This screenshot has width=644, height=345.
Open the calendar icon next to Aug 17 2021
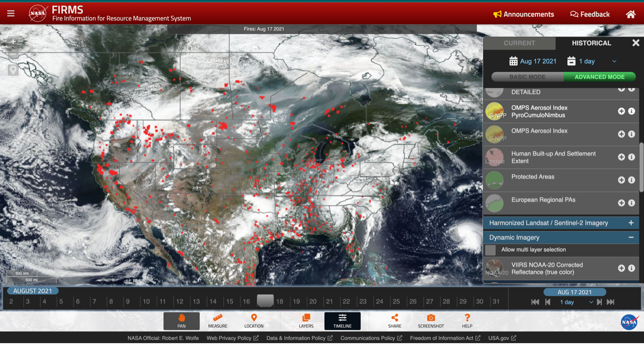coord(513,61)
